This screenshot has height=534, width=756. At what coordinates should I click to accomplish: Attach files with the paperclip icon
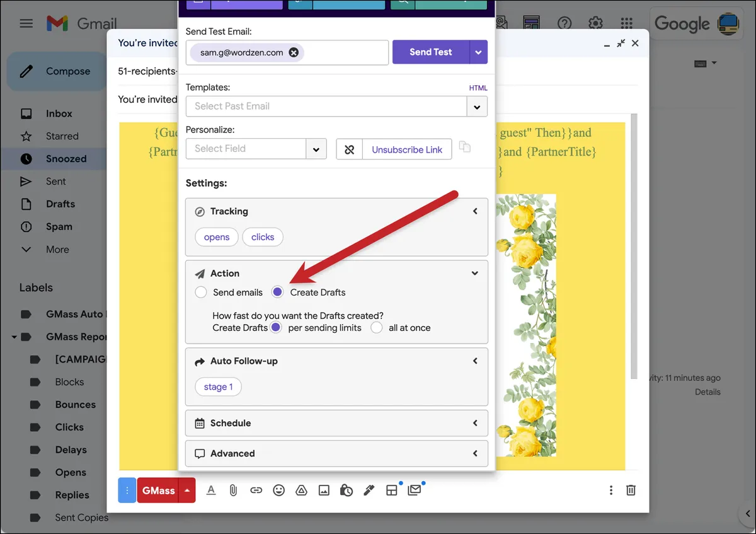pyautogui.click(x=233, y=490)
